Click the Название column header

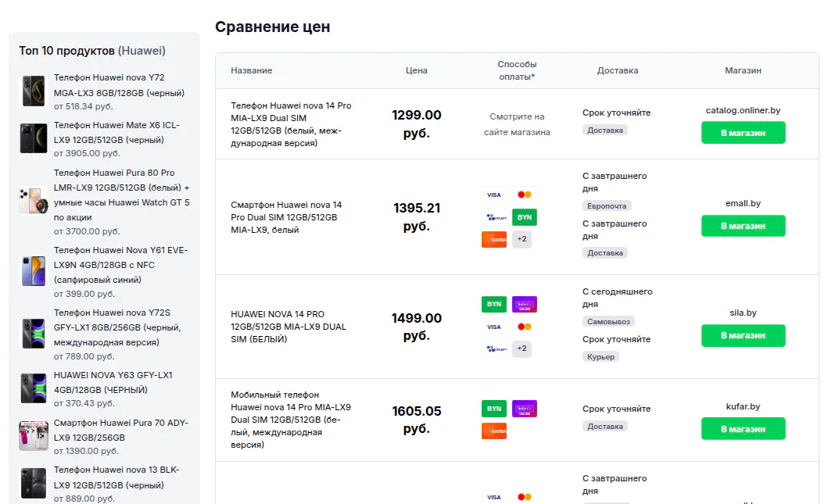tap(251, 70)
